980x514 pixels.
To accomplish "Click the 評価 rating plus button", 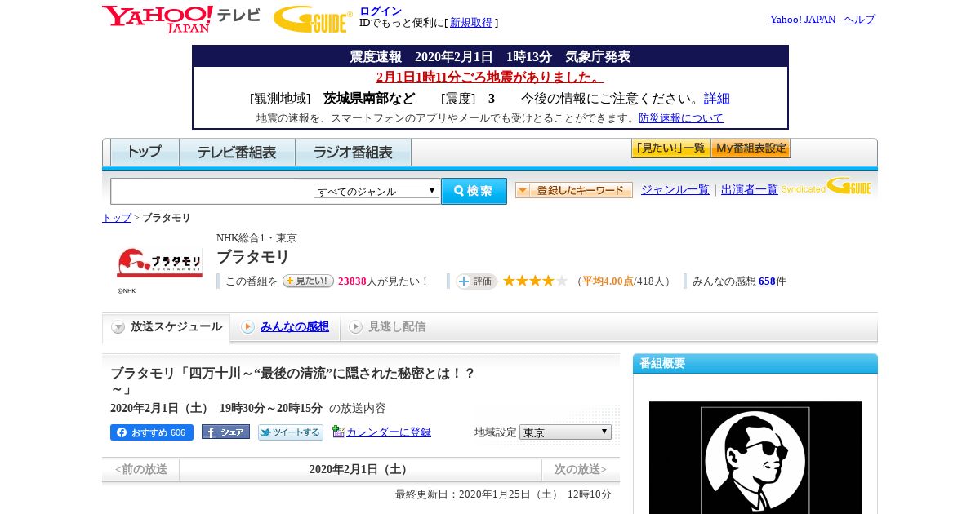I will point(477,281).
